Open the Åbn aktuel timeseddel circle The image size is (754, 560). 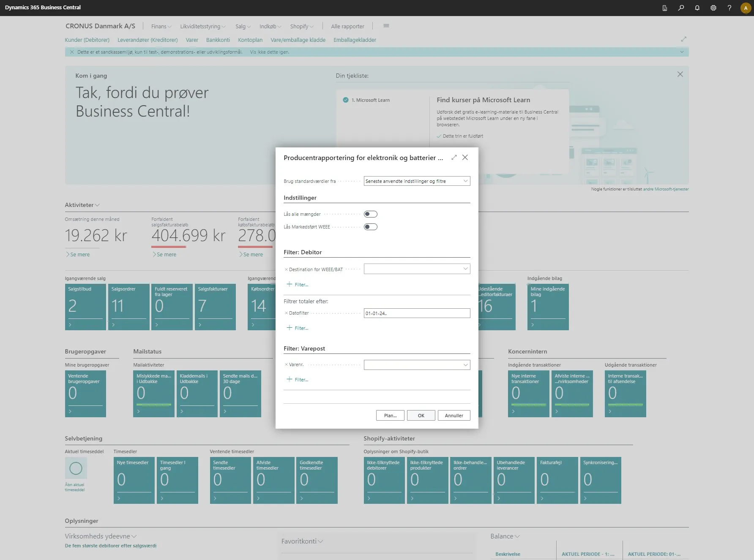[x=76, y=468]
